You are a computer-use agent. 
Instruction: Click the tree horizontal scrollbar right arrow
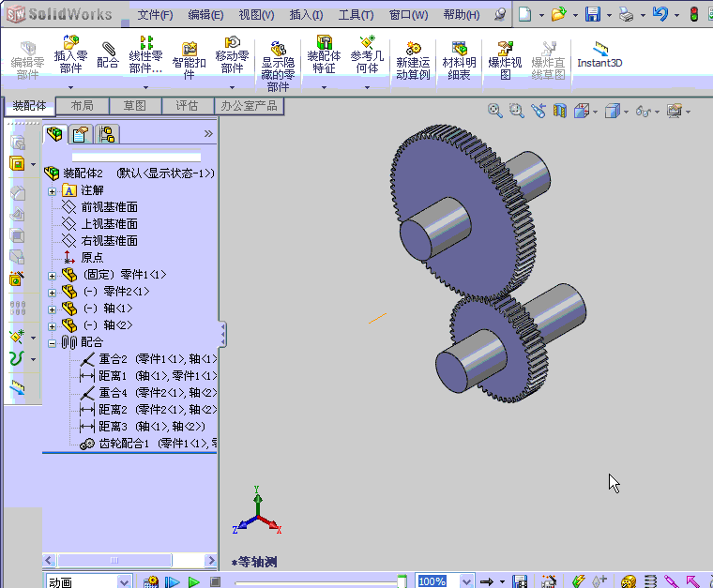(x=210, y=560)
